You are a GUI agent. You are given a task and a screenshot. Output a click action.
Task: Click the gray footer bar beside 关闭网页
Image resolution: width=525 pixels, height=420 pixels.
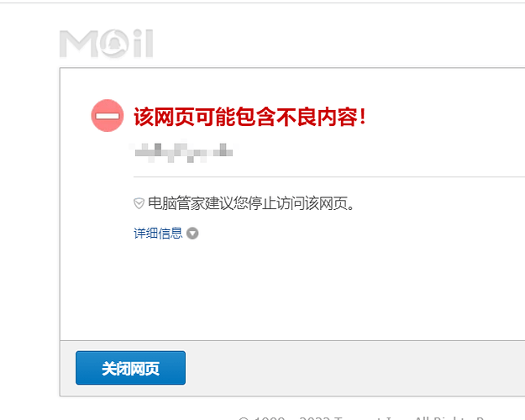(x=355, y=368)
